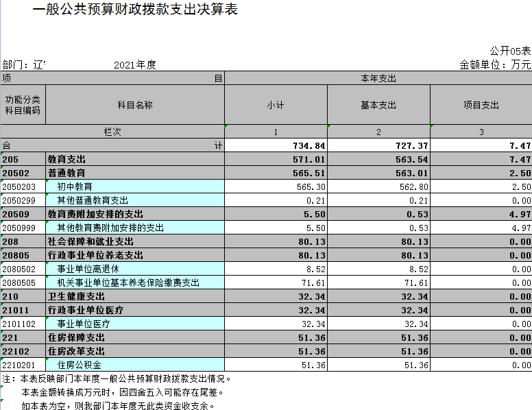Click value 4.97 in code 20509 row
This screenshot has width=532, height=410.
click(x=481, y=214)
